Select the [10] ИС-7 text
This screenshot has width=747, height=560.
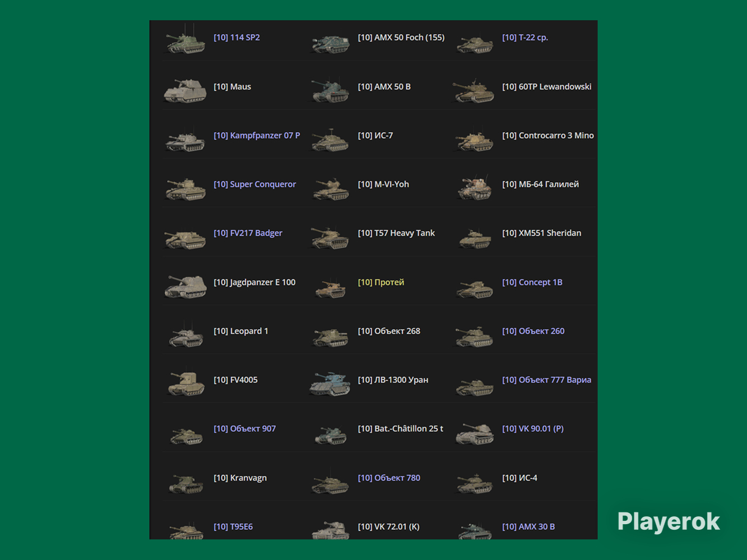click(375, 136)
